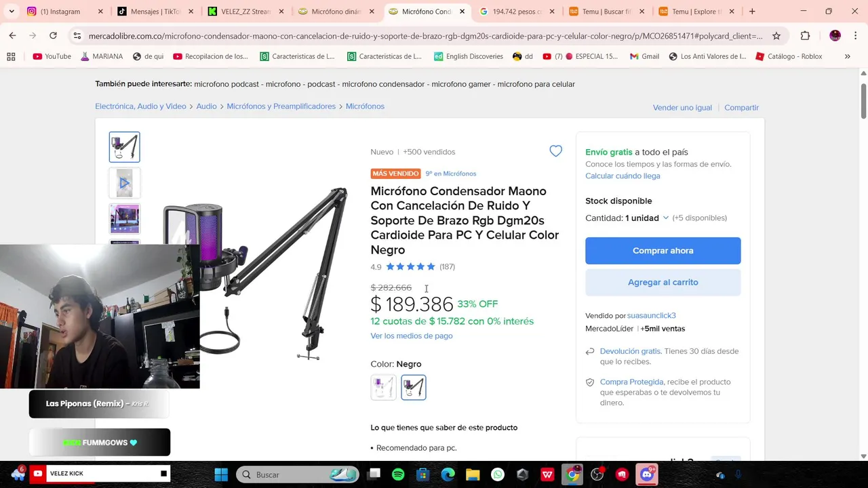Click Calcular cuándo llega link

pos(623,176)
